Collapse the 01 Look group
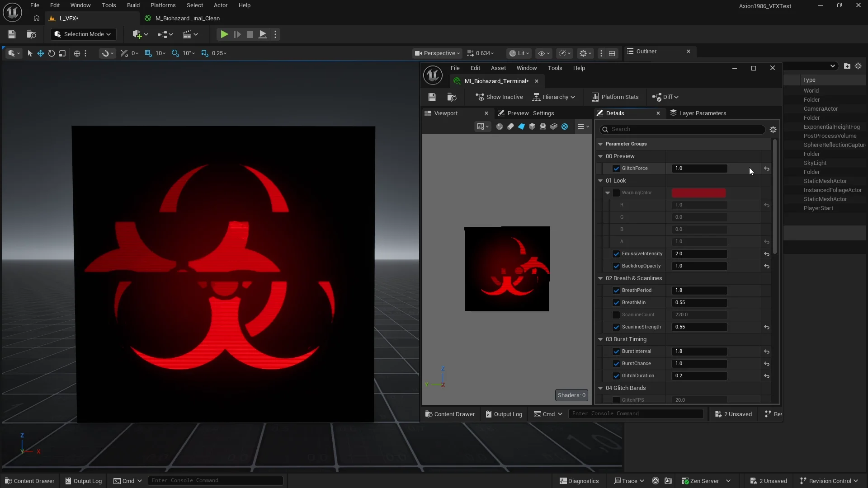The width and height of the screenshot is (868, 488). tap(600, 181)
